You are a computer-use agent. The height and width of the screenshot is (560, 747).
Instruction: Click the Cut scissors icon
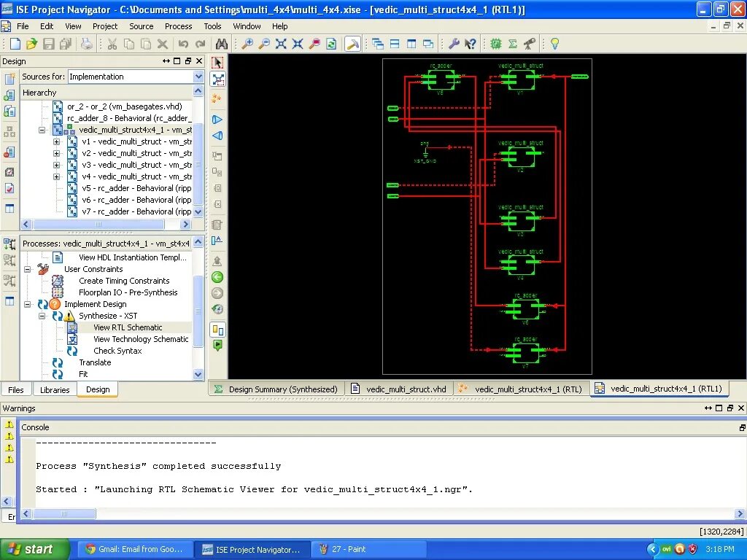click(112, 44)
